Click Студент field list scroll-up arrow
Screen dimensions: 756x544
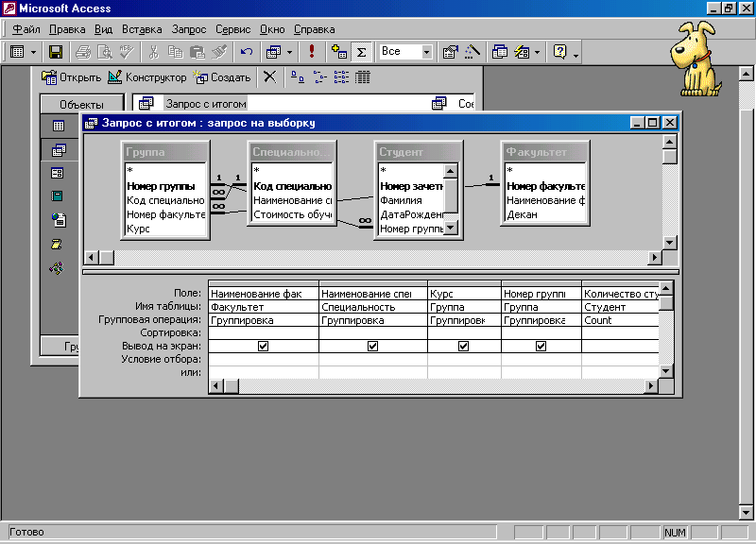tap(451, 171)
